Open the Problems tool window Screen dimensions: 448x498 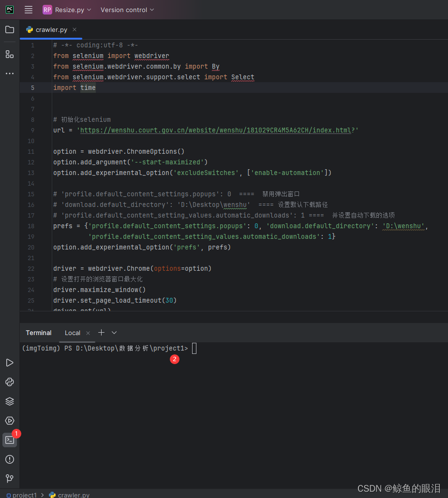(x=10, y=459)
